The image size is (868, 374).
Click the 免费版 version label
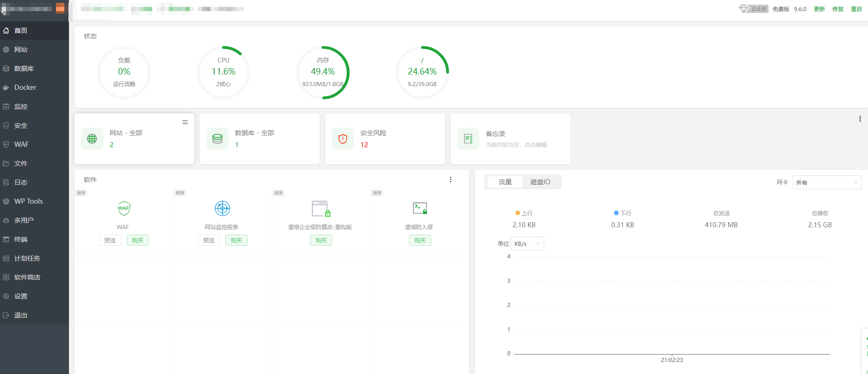click(781, 9)
